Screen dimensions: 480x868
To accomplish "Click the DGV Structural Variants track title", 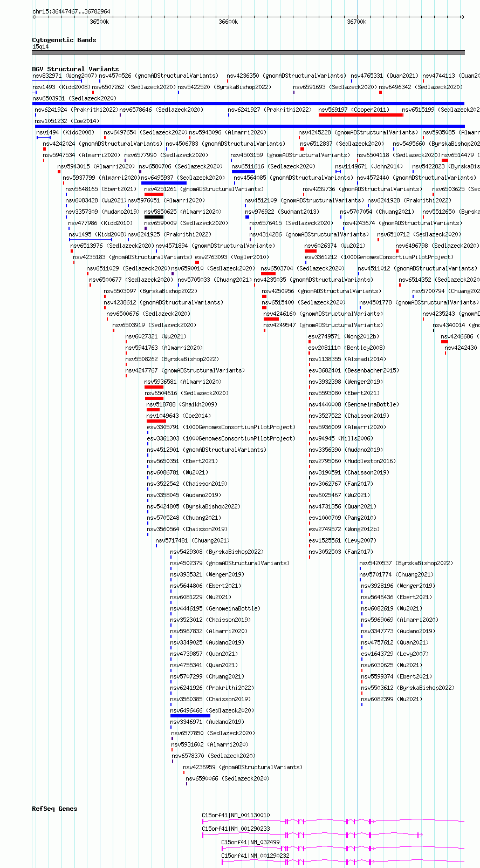I will [x=75, y=69].
